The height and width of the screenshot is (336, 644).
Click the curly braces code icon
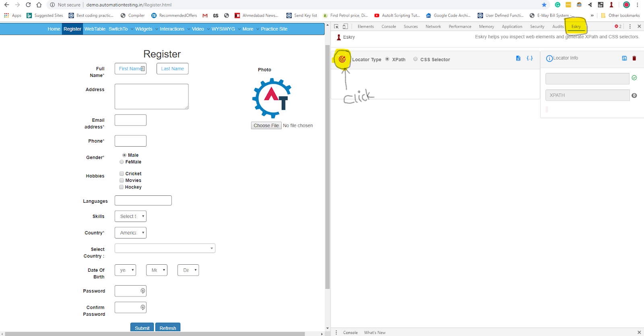click(x=530, y=58)
